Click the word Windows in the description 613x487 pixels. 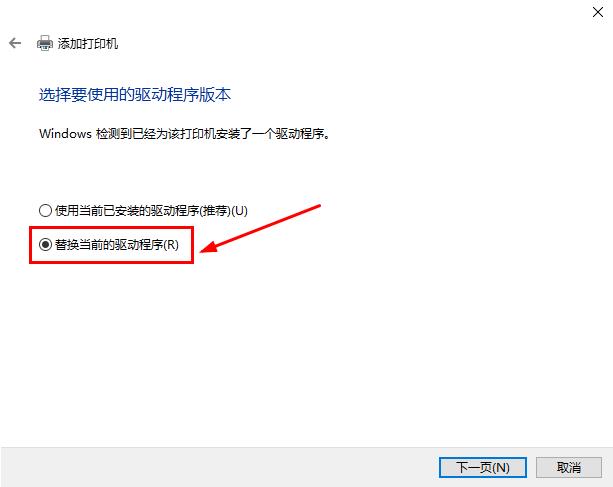click(65, 134)
